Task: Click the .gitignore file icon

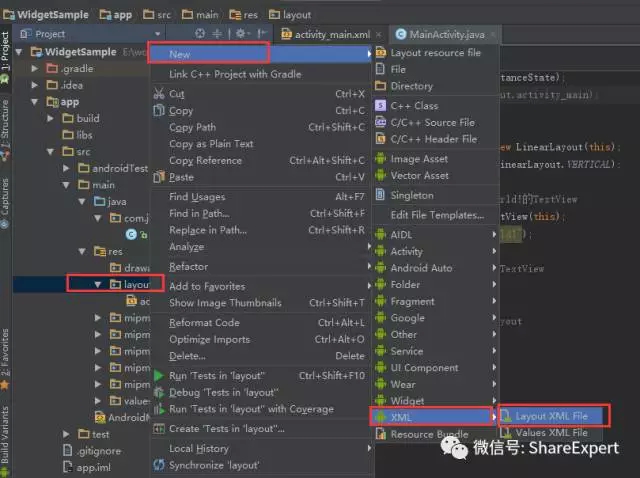Action: [68, 451]
